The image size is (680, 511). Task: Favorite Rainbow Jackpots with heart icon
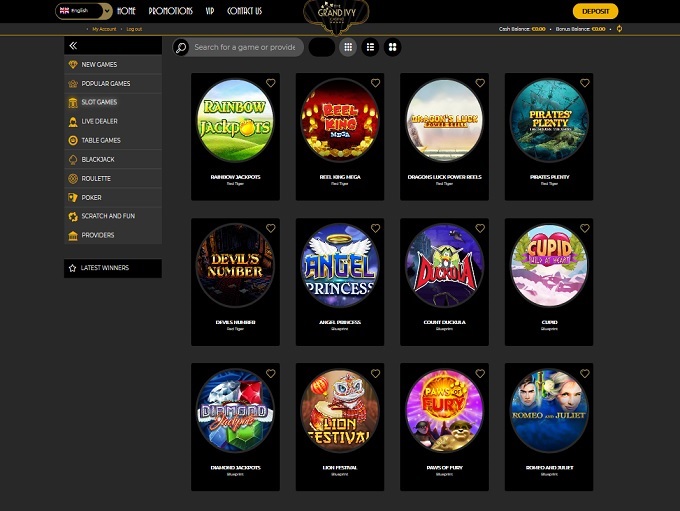(x=270, y=83)
